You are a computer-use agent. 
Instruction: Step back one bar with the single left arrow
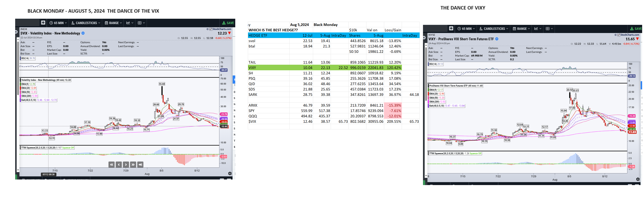[119, 165]
